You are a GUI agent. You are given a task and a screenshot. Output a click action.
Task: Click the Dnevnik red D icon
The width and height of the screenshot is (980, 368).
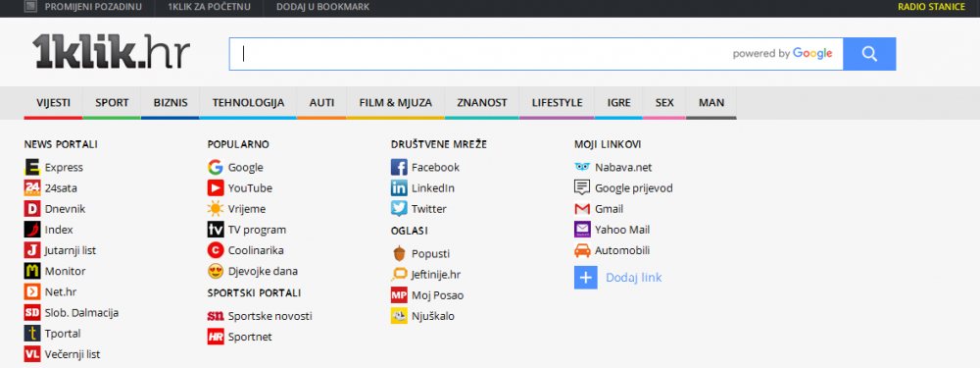[x=32, y=209]
